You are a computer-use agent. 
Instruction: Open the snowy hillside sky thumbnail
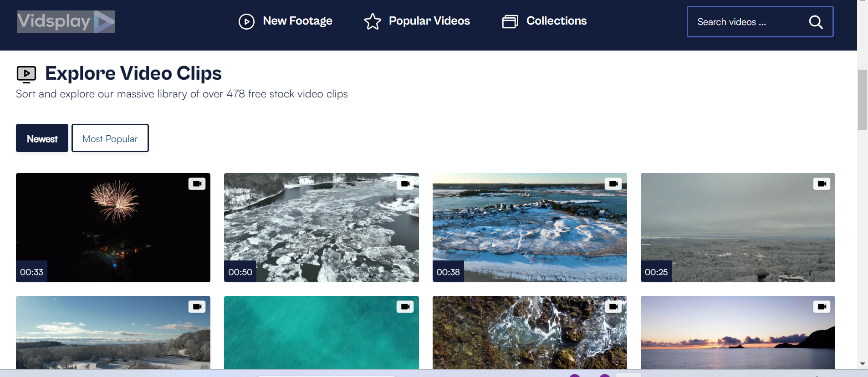pos(113,333)
